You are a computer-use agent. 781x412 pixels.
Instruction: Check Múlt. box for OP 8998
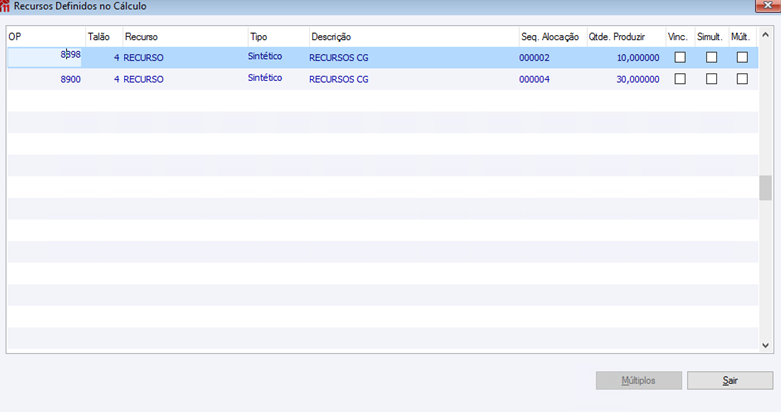[x=742, y=57]
